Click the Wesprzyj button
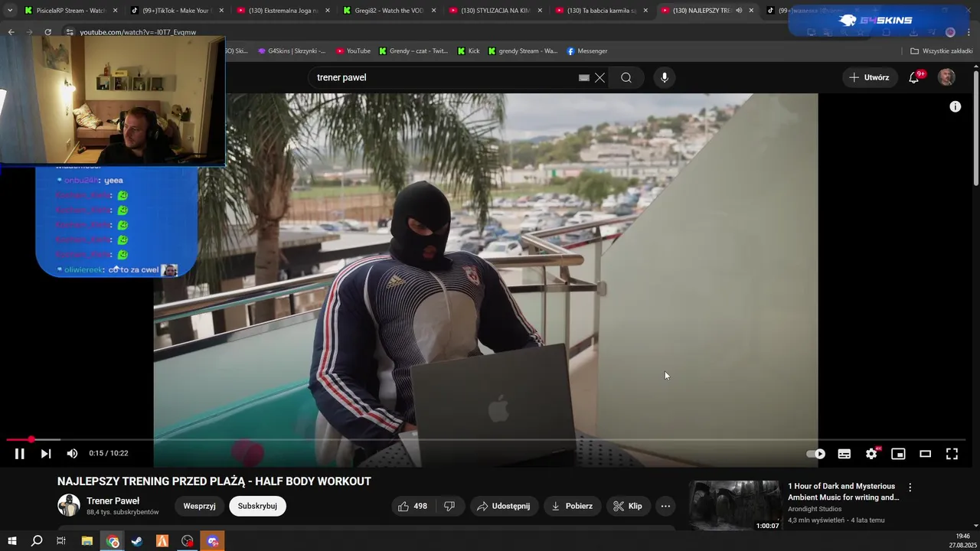This screenshot has height=551, width=980. [x=199, y=506]
